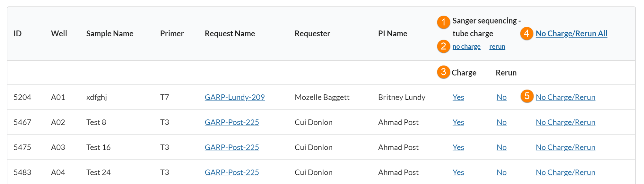Click 'No Charge/Rerun' for well A04
Image resolution: width=644 pixels, height=184 pixels.
(565, 172)
